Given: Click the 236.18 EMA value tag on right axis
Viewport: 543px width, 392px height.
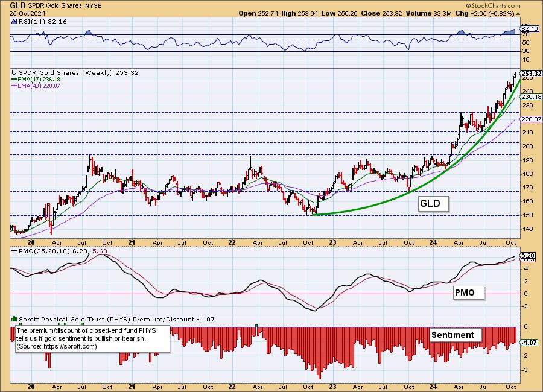Looking at the screenshot, I should tap(531, 97).
